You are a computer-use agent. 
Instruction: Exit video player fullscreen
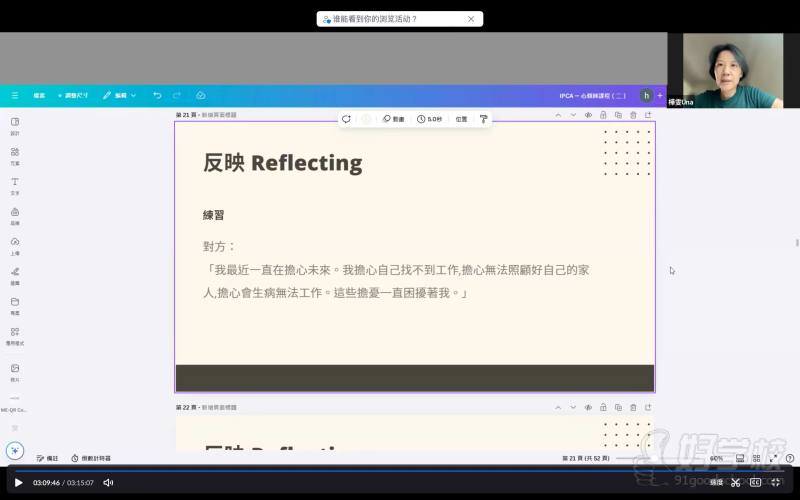776,483
